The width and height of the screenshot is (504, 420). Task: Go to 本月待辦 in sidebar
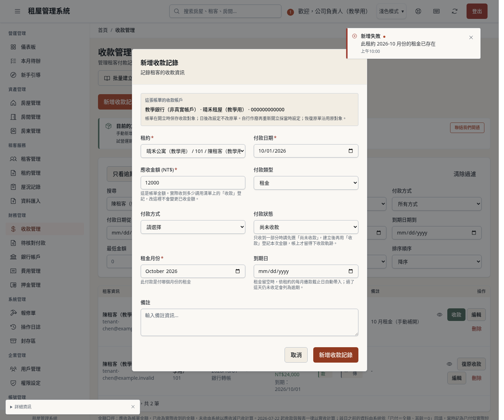(45, 61)
